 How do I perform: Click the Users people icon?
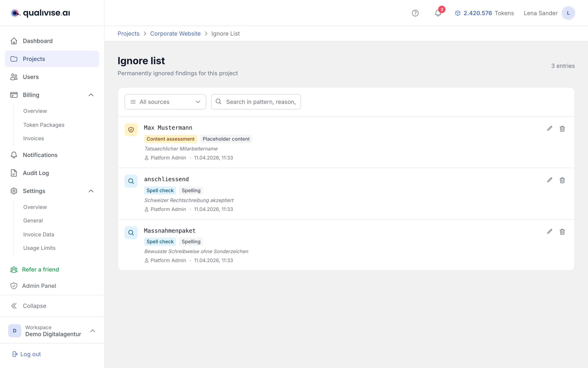(x=14, y=77)
